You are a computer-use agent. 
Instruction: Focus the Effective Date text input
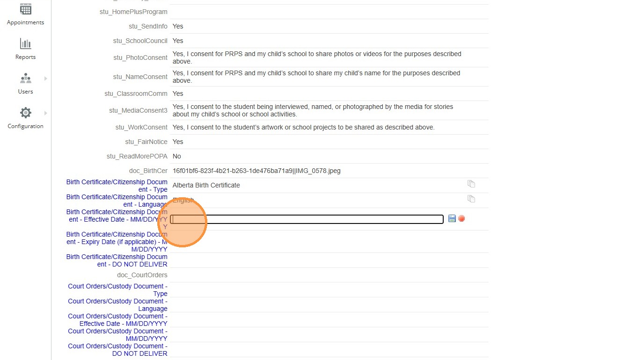(x=307, y=219)
